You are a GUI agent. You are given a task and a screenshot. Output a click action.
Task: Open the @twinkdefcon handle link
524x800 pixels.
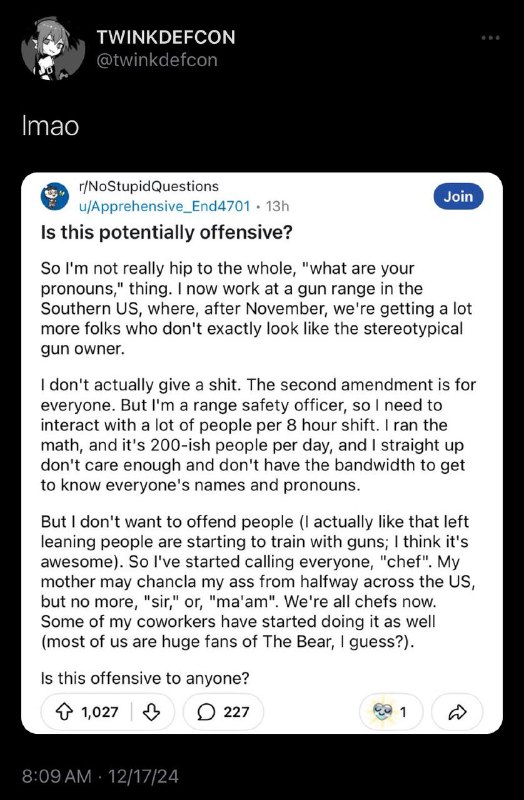tap(157, 60)
